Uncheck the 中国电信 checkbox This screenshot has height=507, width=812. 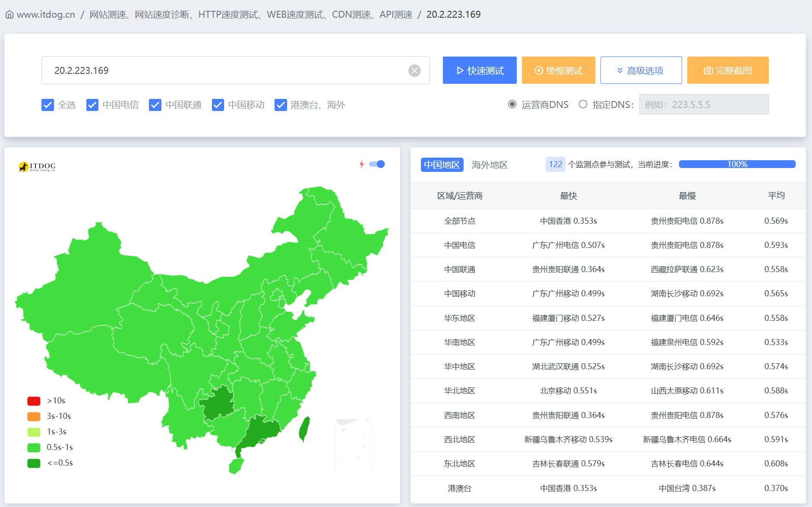click(x=92, y=105)
